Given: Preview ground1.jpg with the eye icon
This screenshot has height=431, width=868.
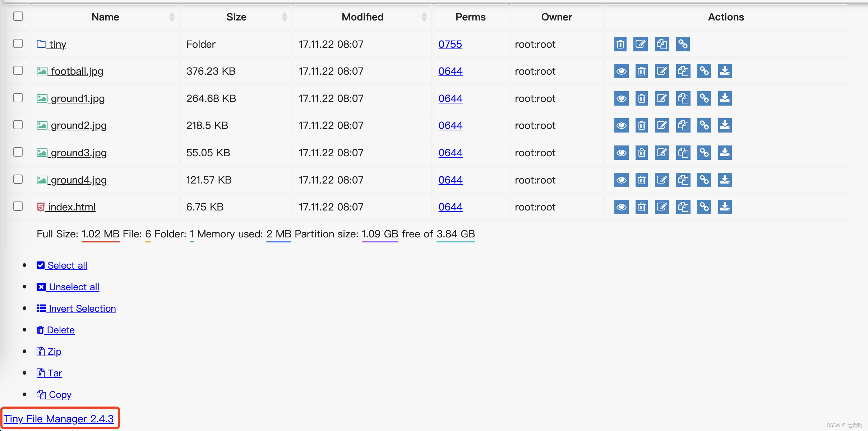Looking at the screenshot, I should (622, 98).
